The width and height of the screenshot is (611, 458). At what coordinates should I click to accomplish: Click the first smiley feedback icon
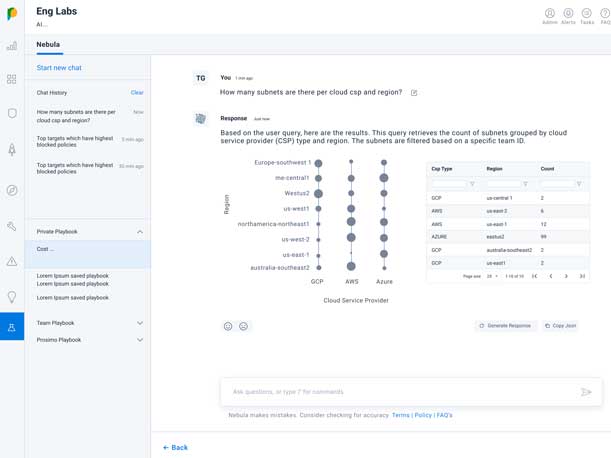[x=228, y=326]
